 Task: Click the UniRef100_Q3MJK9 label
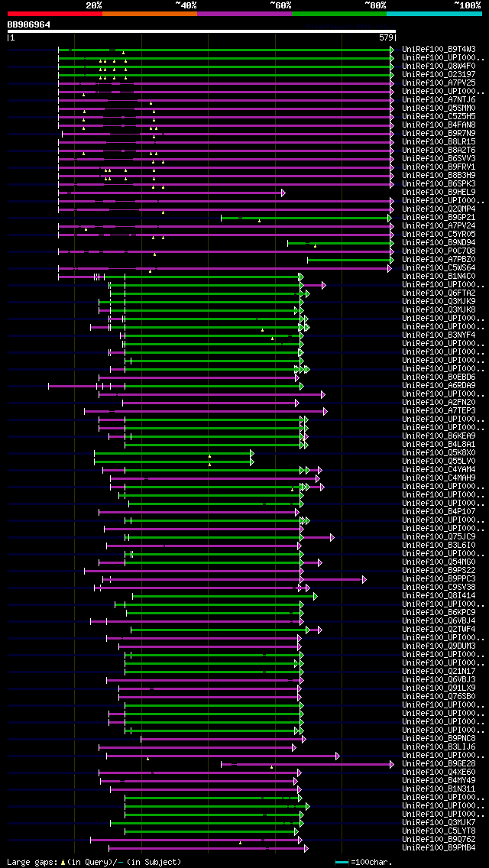(x=439, y=302)
